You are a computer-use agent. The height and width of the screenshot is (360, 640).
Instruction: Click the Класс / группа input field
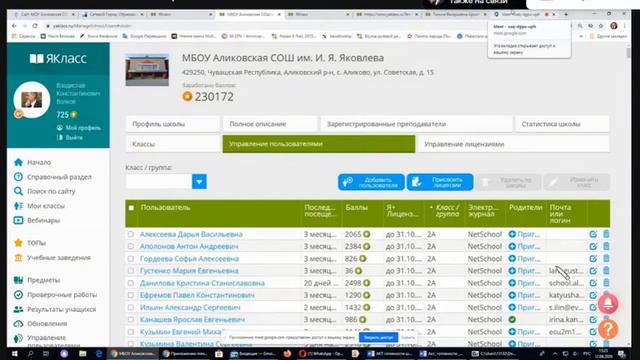tap(159, 182)
